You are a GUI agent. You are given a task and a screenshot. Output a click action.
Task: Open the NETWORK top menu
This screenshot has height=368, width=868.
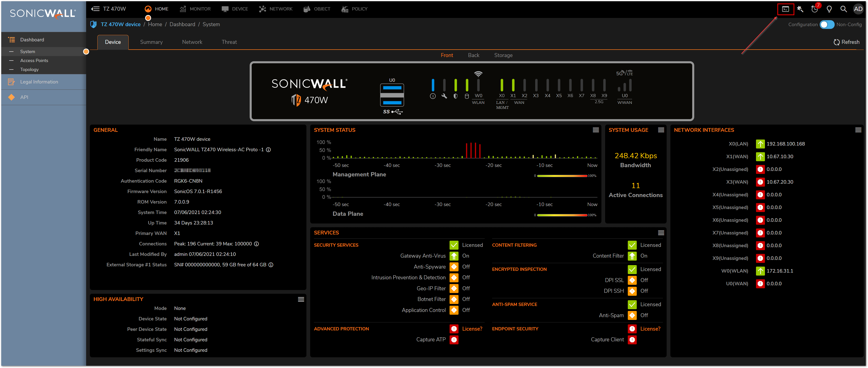[x=276, y=9]
